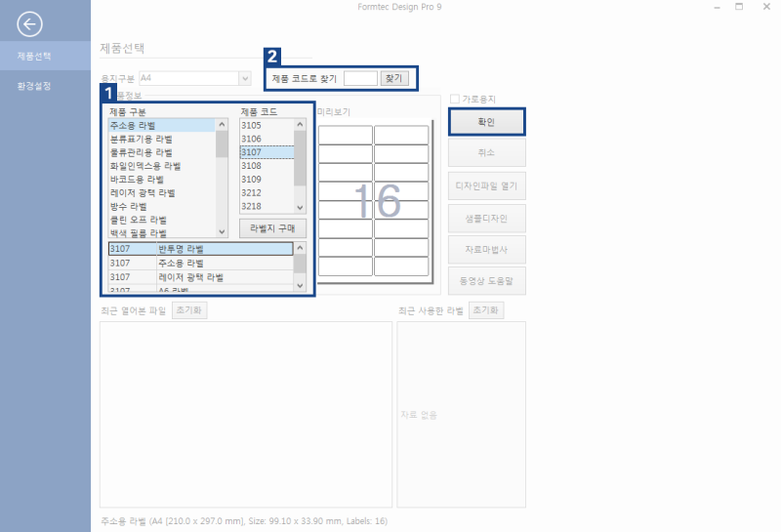781x532 pixels.
Task: Select the 3107 레이저 광택 라벨 row
Action: point(201,277)
